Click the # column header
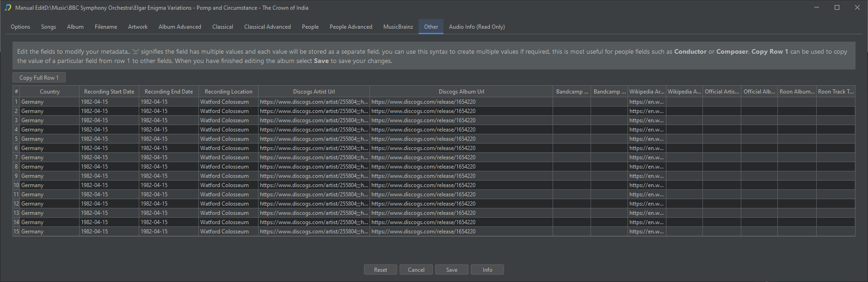This screenshot has height=282, width=868. 16,92
